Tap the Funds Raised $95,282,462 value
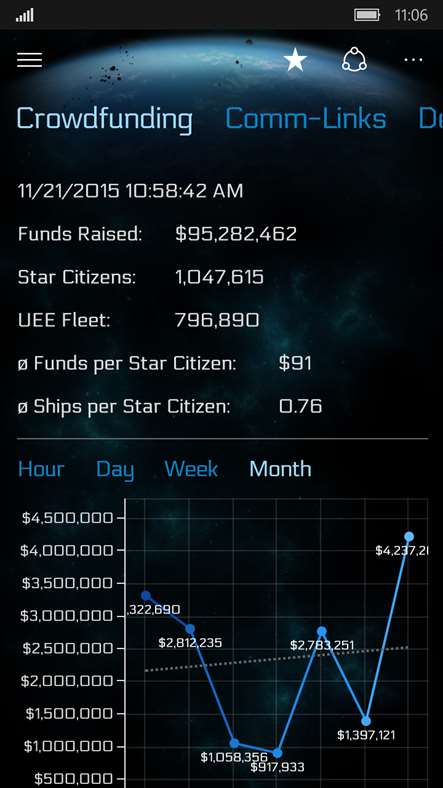This screenshot has height=788, width=443. (236, 234)
